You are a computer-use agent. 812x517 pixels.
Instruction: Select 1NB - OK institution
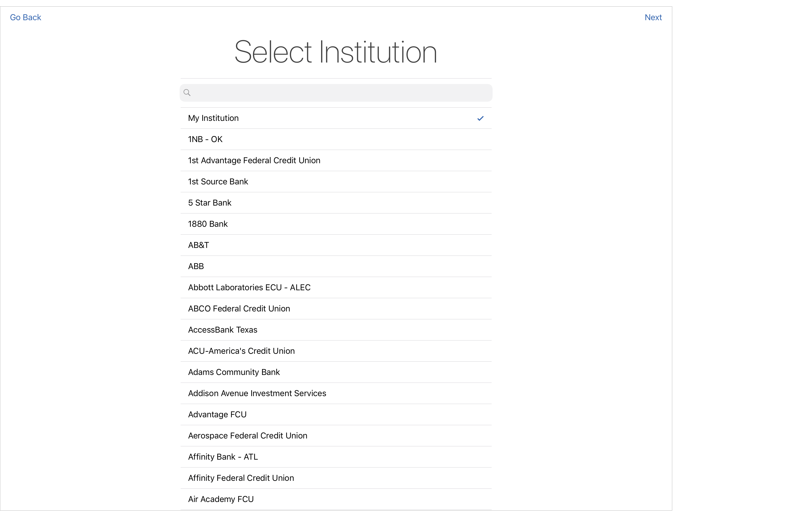pos(205,139)
